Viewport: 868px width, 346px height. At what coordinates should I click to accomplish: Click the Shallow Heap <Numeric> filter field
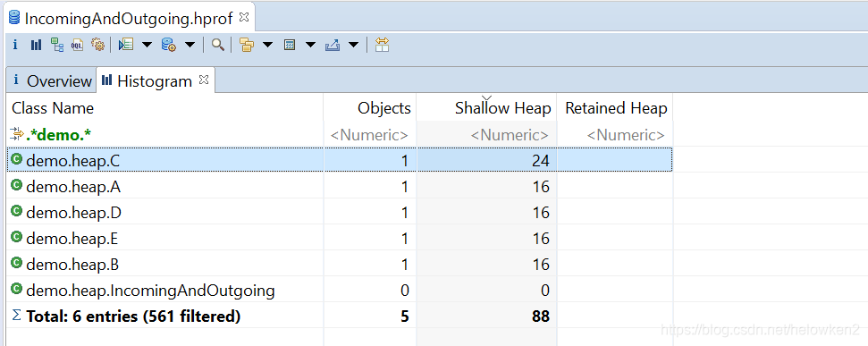click(486, 134)
